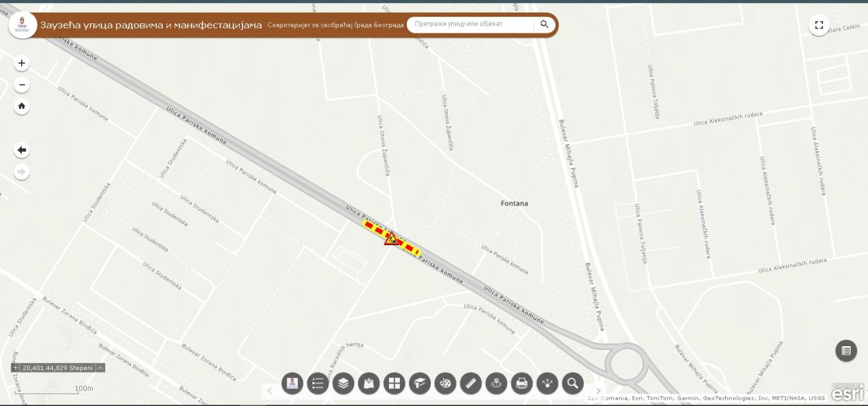
Task: Open the Add data widget
Action: click(369, 383)
